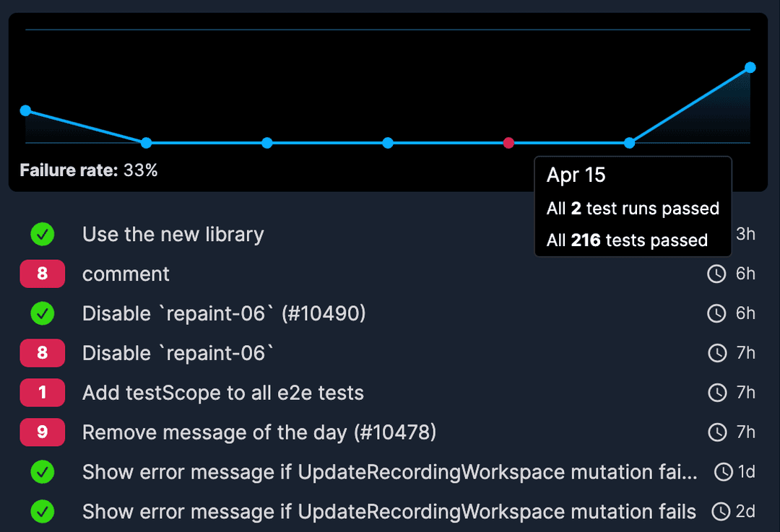Image resolution: width=780 pixels, height=532 pixels.
Task: Select the leftmost blue chart point
Action: coord(26,110)
